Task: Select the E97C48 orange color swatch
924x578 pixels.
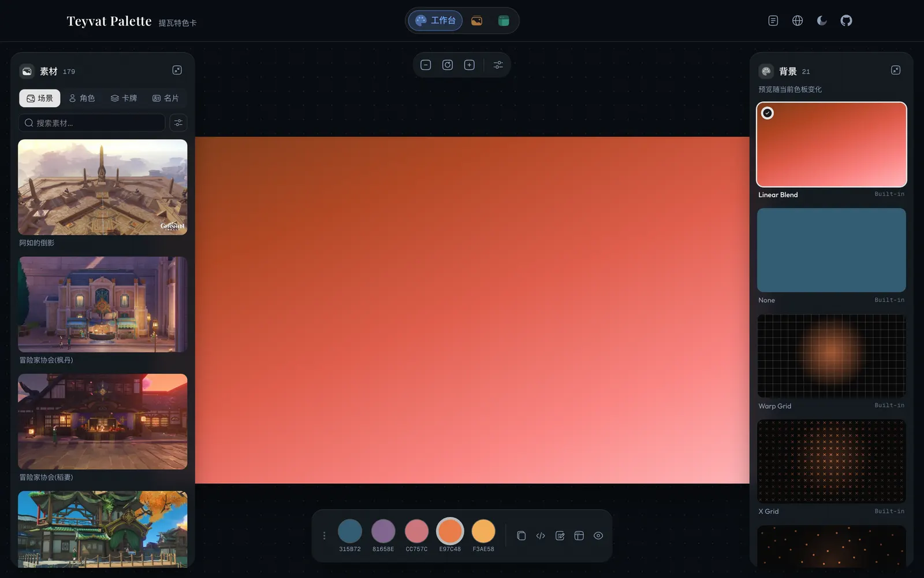Action: click(450, 531)
